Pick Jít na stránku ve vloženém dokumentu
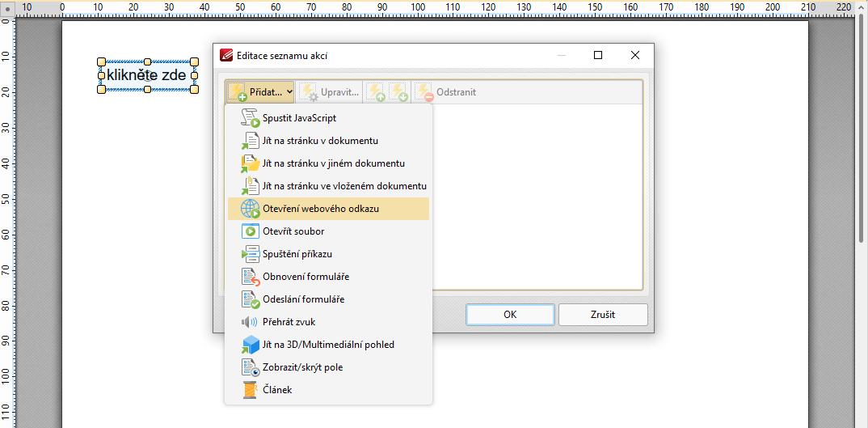 pos(328,186)
